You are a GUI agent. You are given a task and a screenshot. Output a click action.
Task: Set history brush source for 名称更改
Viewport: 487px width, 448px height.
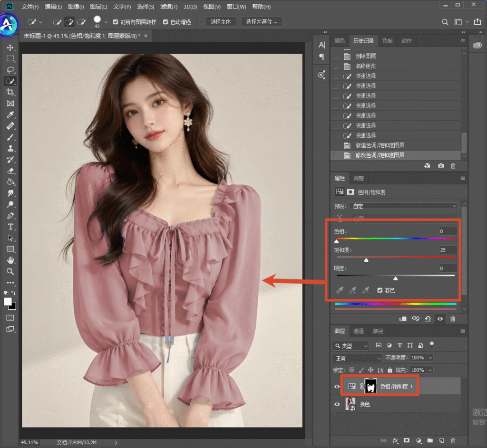[x=335, y=66]
